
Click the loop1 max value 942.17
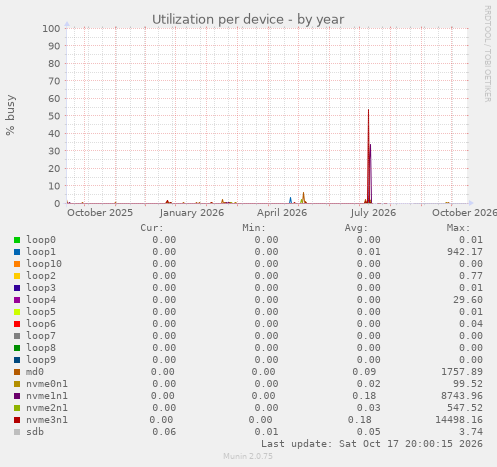465,252
